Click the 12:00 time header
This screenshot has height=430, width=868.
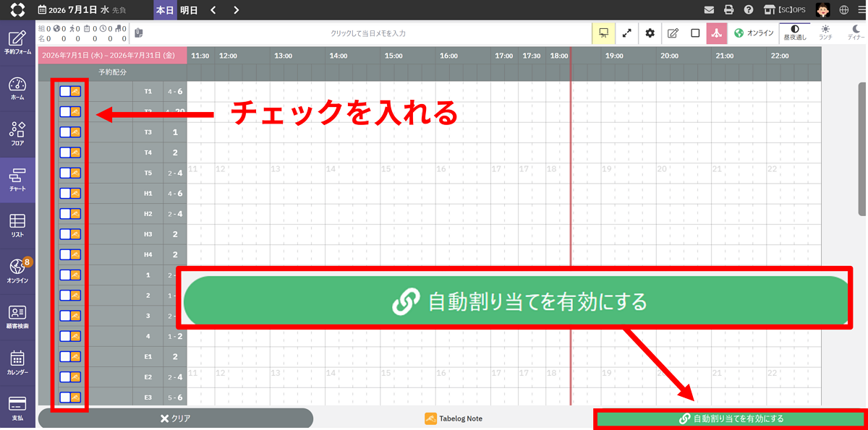[228, 56]
